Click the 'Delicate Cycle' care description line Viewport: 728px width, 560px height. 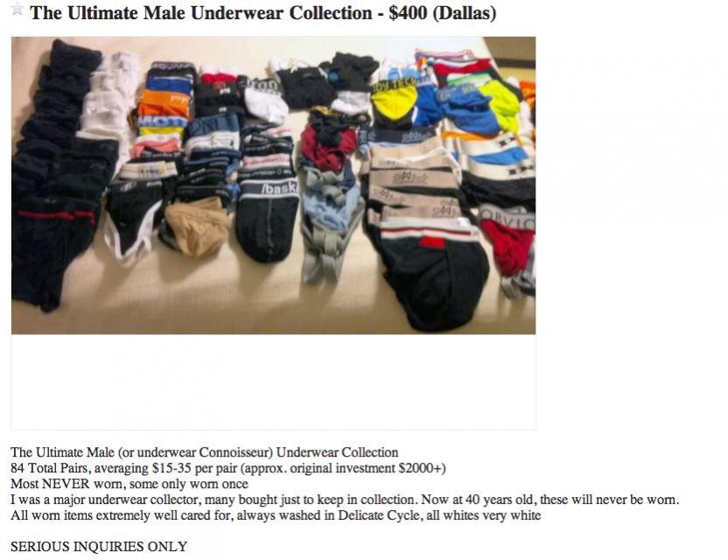coord(276,515)
